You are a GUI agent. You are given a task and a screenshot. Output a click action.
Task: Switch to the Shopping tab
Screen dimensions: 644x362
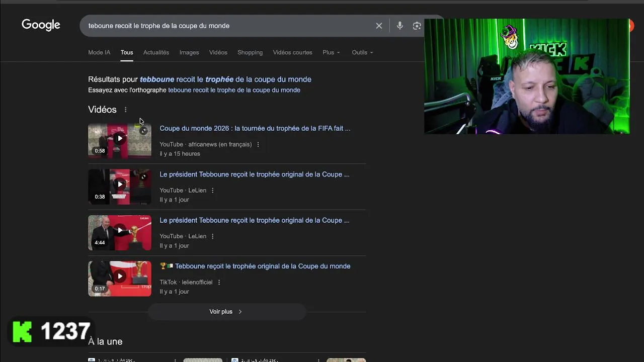click(250, 52)
